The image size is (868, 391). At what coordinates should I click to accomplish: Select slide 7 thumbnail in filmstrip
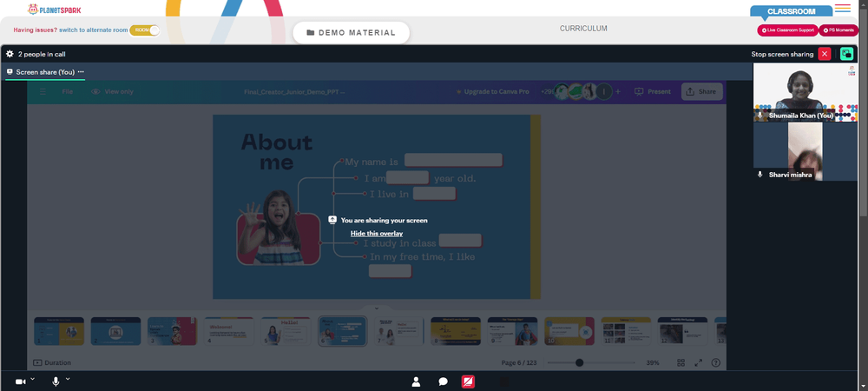point(399,331)
